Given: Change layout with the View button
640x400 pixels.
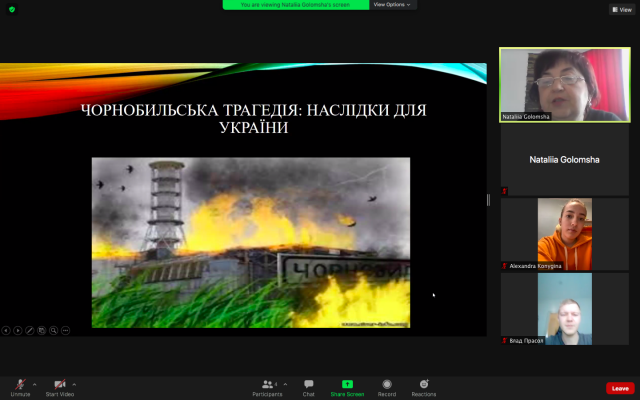Looking at the screenshot, I should coord(621,9).
